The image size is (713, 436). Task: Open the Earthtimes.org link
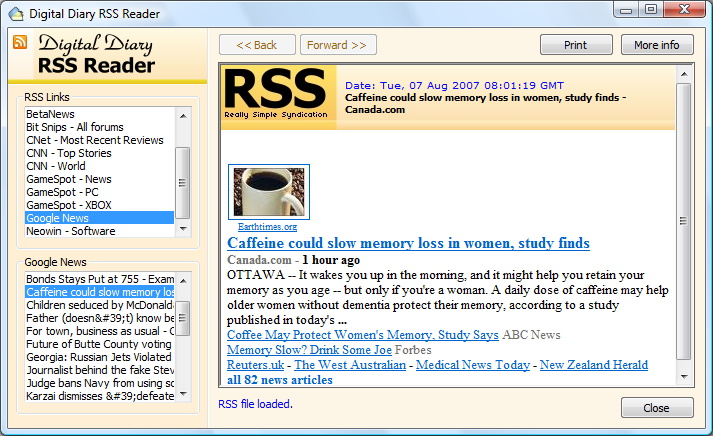[x=267, y=226]
